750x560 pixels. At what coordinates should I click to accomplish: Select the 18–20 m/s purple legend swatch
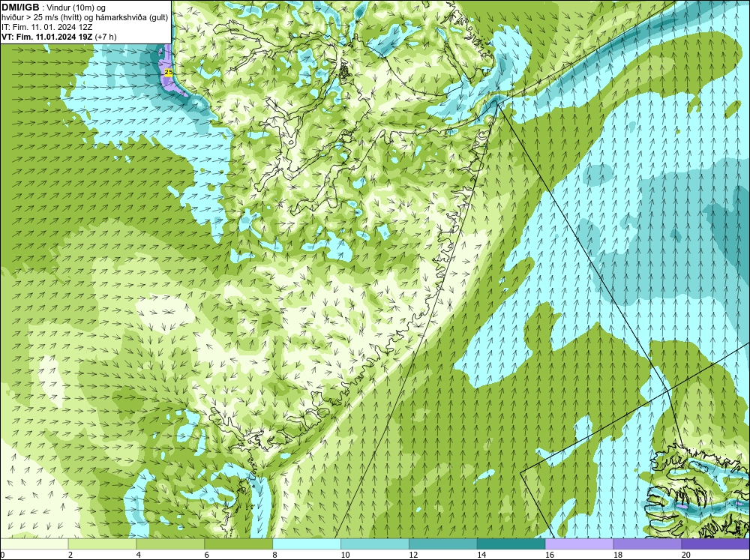[x=648, y=544]
